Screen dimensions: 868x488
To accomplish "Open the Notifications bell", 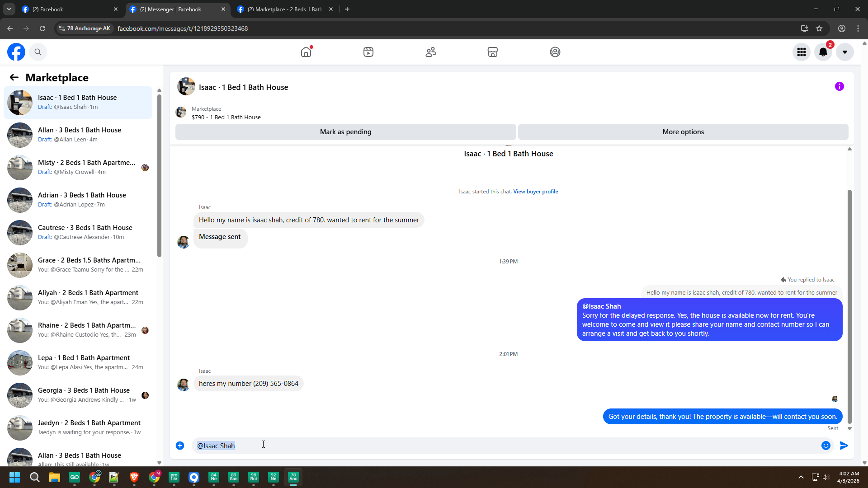I will tap(823, 52).
